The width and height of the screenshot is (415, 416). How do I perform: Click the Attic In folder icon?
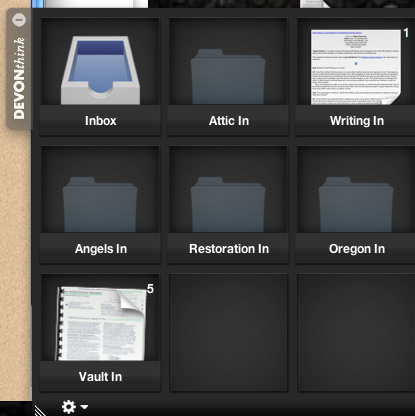(x=228, y=77)
